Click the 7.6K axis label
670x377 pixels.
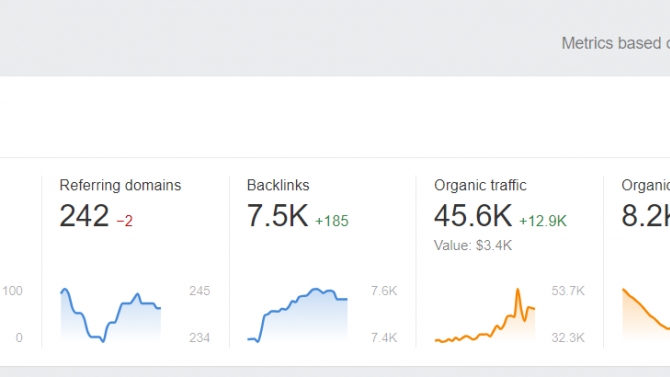coord(384,291)
